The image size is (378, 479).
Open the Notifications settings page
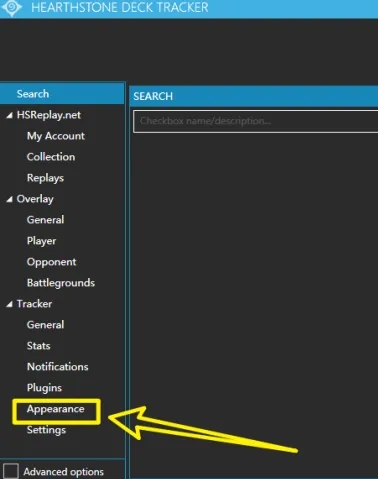(57, 367)
